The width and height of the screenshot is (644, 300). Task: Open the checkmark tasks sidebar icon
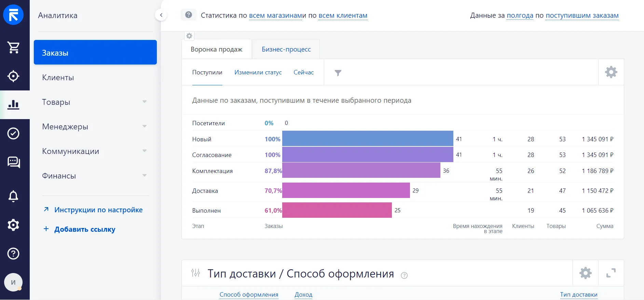tap(13, 133)
